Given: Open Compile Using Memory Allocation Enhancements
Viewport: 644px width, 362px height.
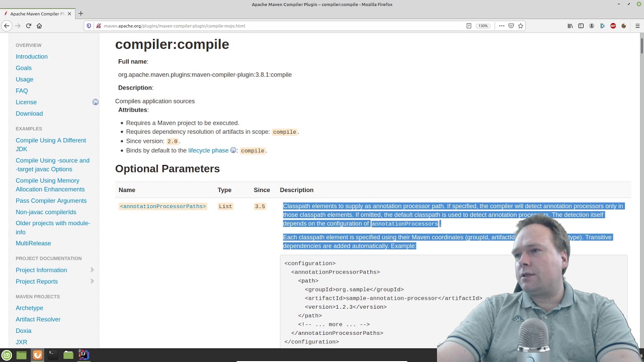Looking at the screenshot, I should pyautogui.click(x=50, y=185).
